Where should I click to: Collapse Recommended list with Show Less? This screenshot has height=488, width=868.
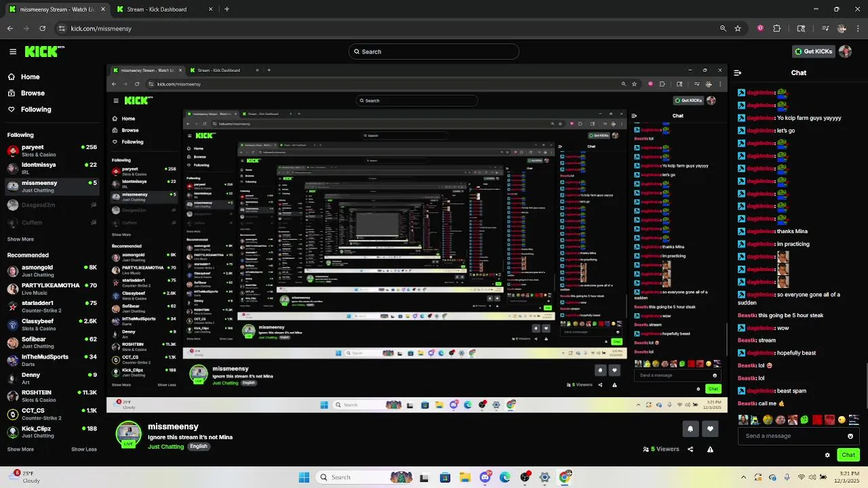coord(84,449)
